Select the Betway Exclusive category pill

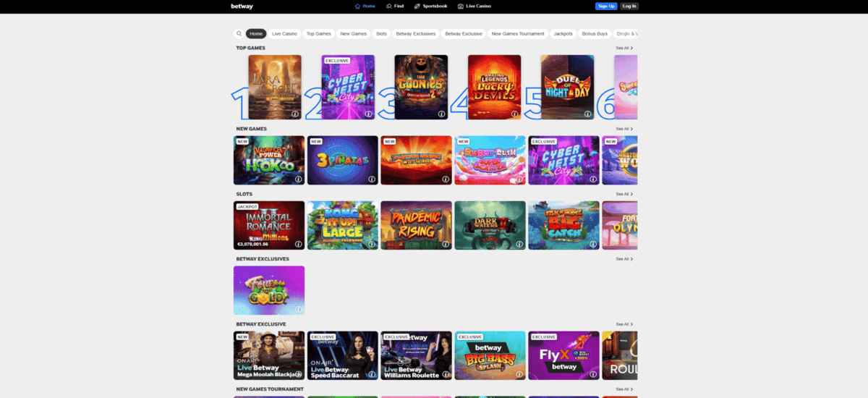tap(464, 33)
